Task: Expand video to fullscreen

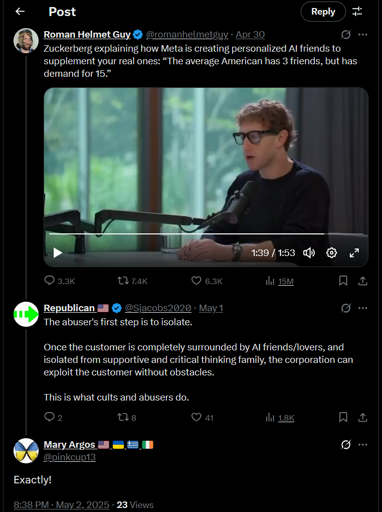Action: [x=354, y=253]
